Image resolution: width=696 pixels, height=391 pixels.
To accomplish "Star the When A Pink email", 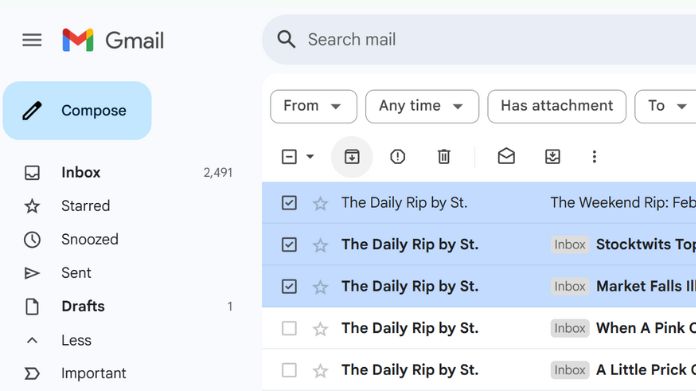I will coord(320,329).
